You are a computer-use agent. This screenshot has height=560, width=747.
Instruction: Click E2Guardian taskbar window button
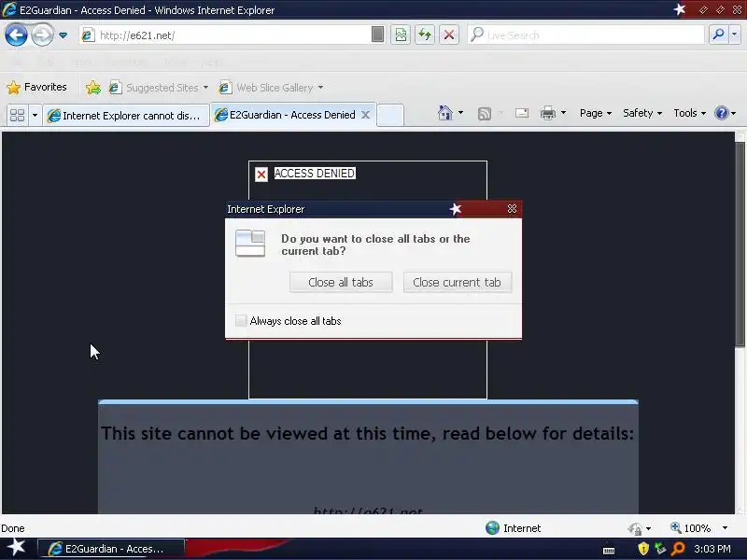click(110, 549)
